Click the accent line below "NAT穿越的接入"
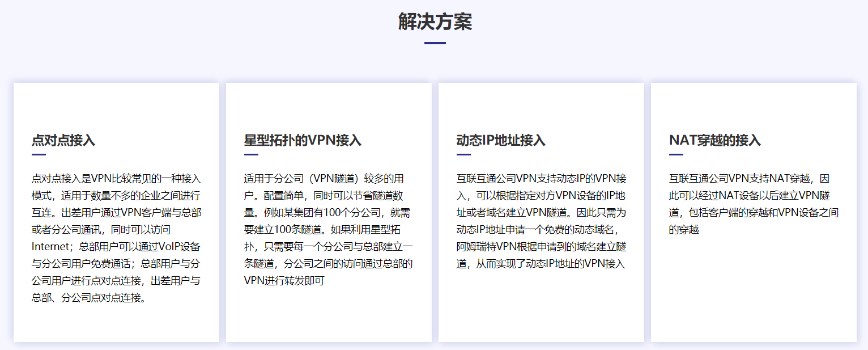The height and width of the screenshot is (350, 868). (x=676, y=154)
